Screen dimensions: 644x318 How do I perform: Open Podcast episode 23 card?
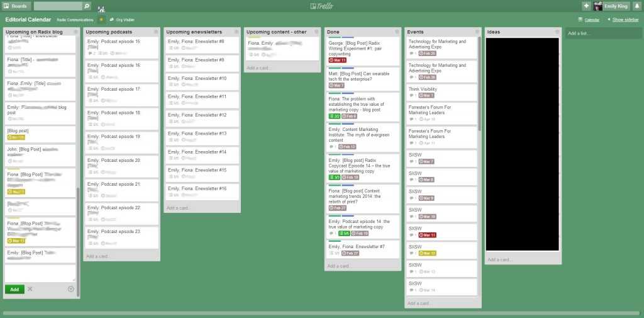[x=121, y=238]
